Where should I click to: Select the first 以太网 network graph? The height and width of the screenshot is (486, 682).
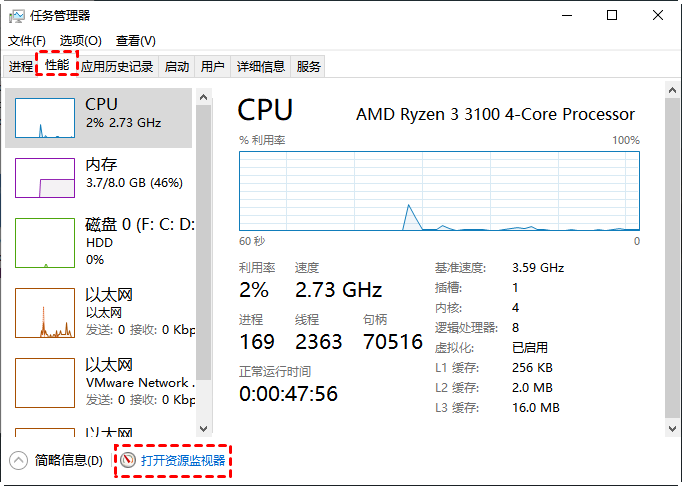pyautogui.click(x=44, y=312)
